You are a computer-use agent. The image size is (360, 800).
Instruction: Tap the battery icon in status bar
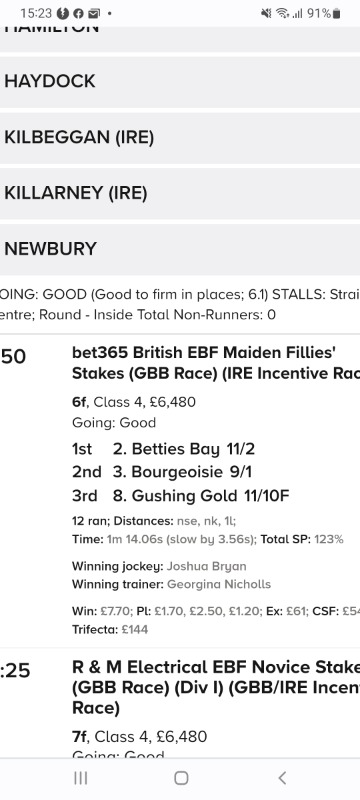click(336, 13)
